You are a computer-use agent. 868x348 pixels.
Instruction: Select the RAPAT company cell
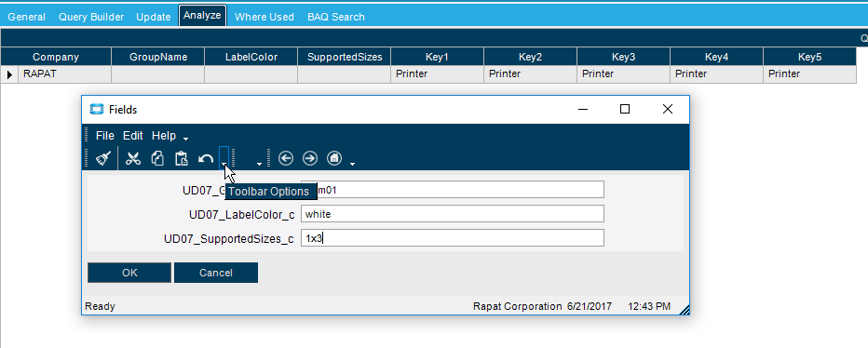click(x=65, y=74)
